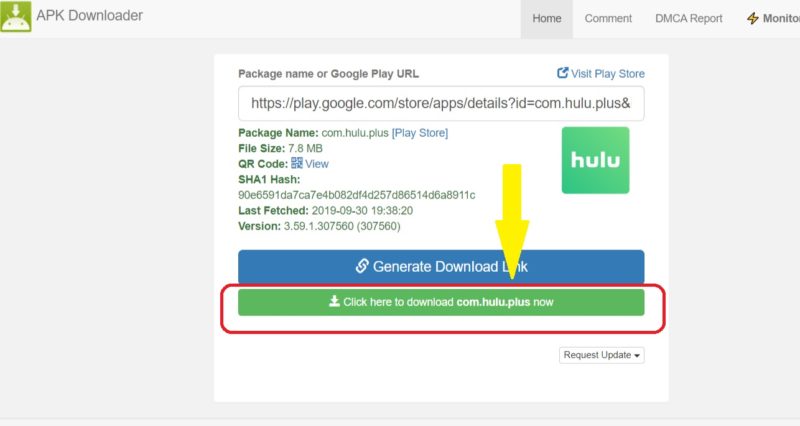The image size is (800, 426).
Task: Click the external-link icon beside Visit Play Store
Action: (562, 73)
